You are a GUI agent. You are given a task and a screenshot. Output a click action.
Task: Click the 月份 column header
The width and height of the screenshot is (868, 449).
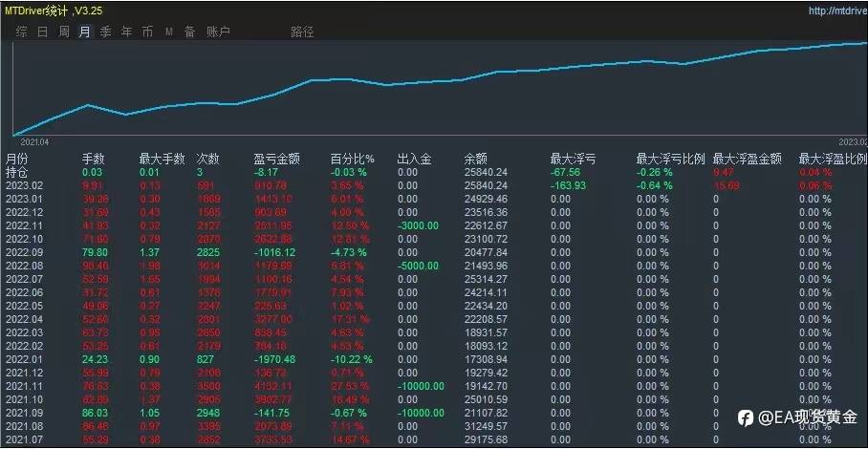(16, 160)
